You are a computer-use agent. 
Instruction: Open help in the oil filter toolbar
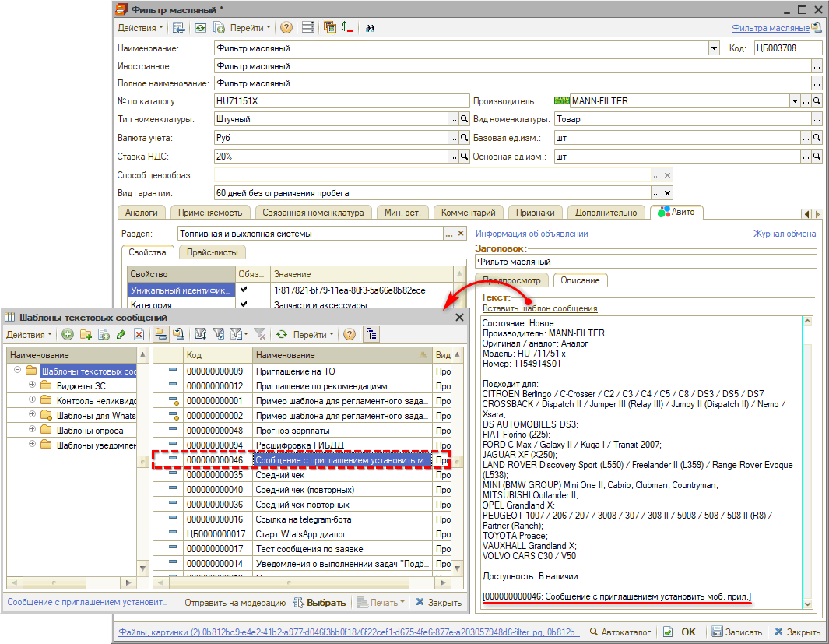click(x=286, y=27)
